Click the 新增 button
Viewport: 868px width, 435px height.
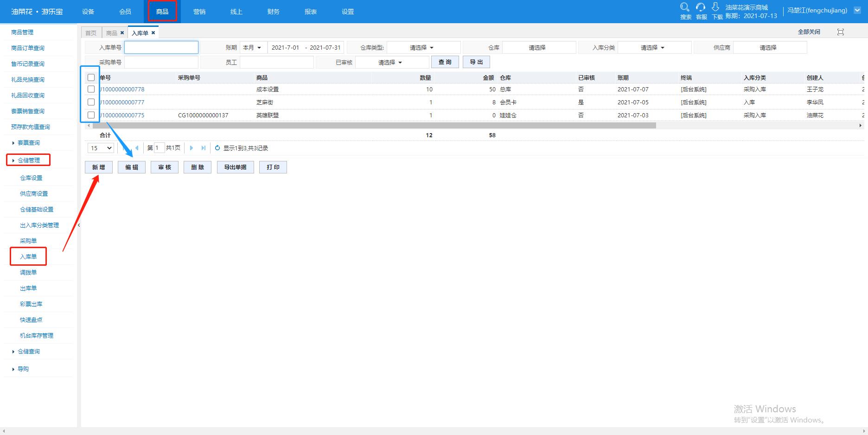(x=99, y=167)
